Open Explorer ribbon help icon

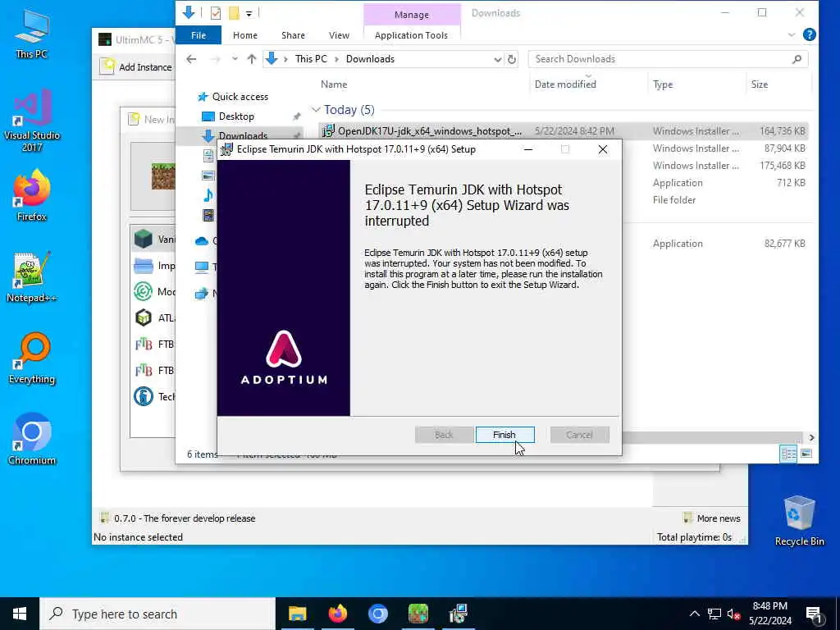pos(810,34)
